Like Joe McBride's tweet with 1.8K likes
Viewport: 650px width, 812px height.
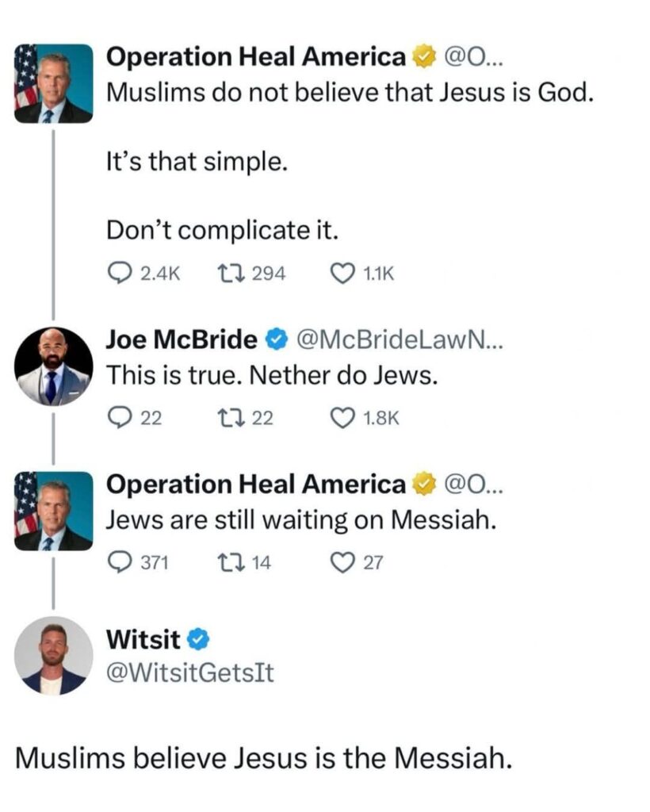pyautogui.click(x=342, y=419)
